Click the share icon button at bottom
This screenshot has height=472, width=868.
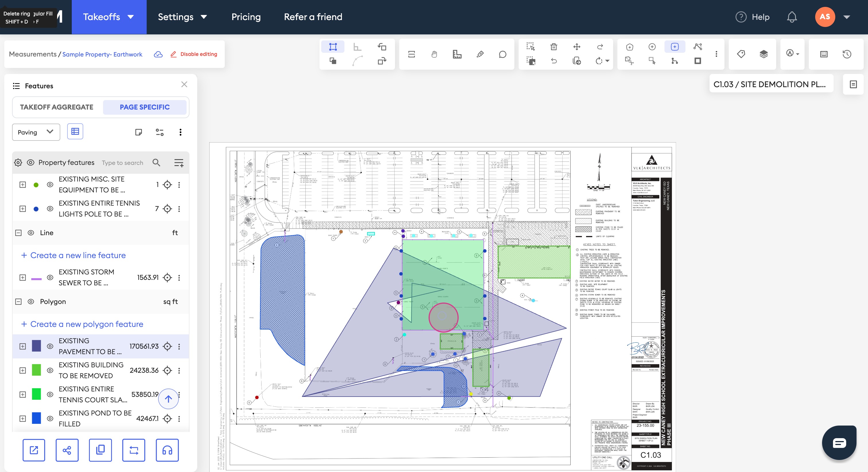[67, 450]
